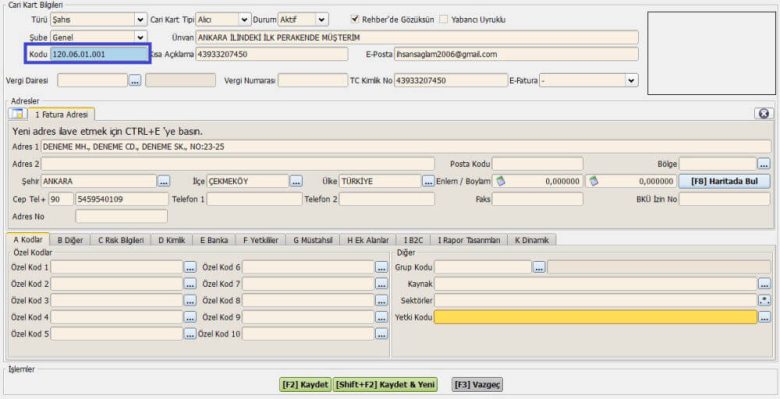Switch to the D Kimlik tab
The height and width of the screenshot is (399, 780).
pyautogui.click(x=172, y=240)
